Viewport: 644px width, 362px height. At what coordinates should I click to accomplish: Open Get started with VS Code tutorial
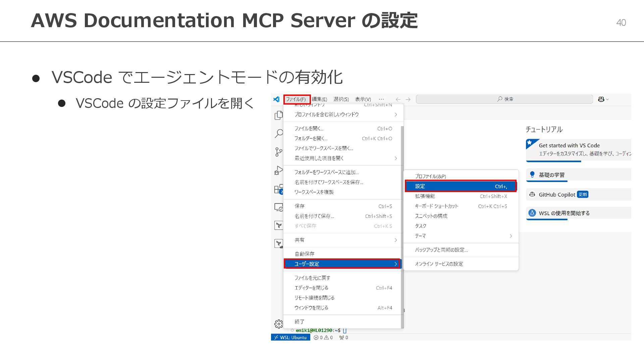[x=579, y=150]
